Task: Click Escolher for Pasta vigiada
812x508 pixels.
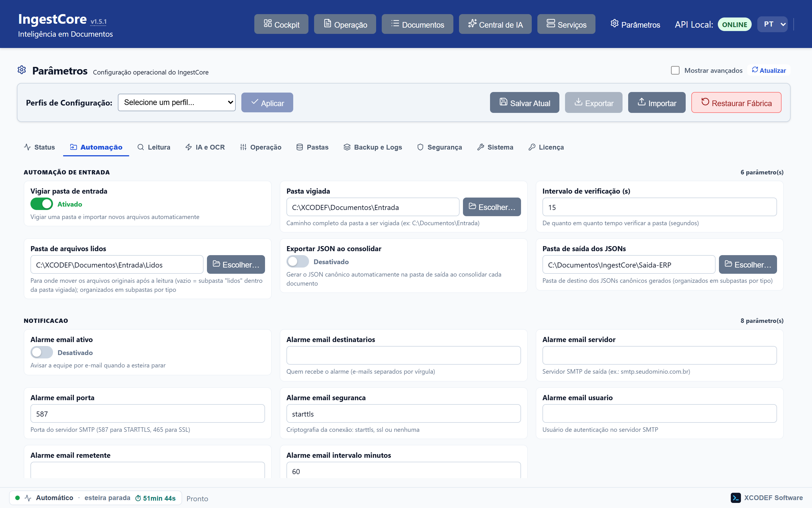Action: click(x=492, y=207)
